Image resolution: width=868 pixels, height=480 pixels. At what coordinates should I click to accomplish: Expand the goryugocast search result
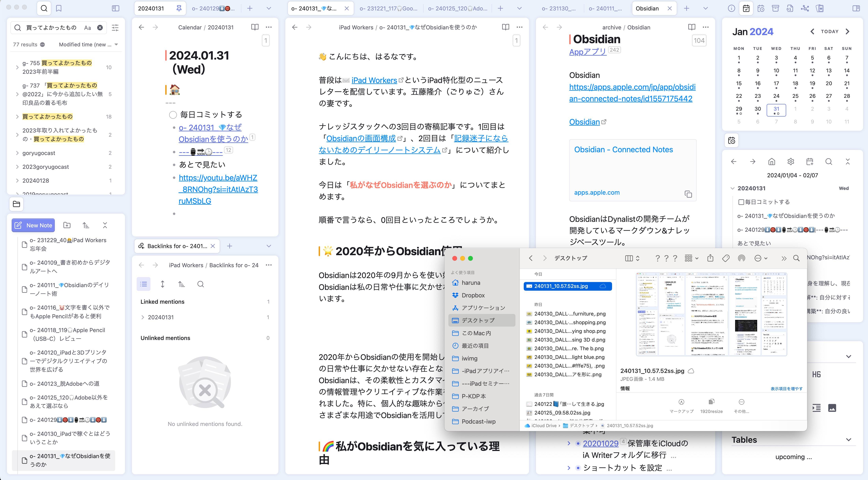pyautogui.click(x=17, y=153)
